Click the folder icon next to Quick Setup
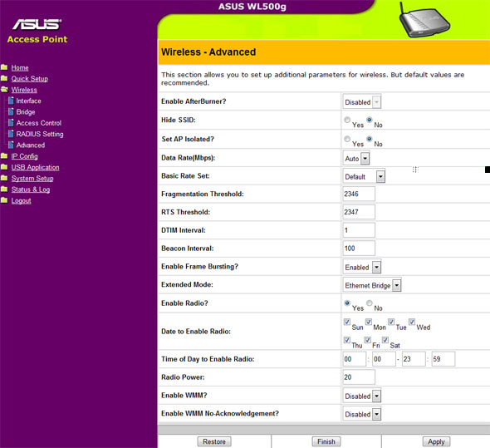Viewport: 490px width, 448px height. (x=4, y=78)
